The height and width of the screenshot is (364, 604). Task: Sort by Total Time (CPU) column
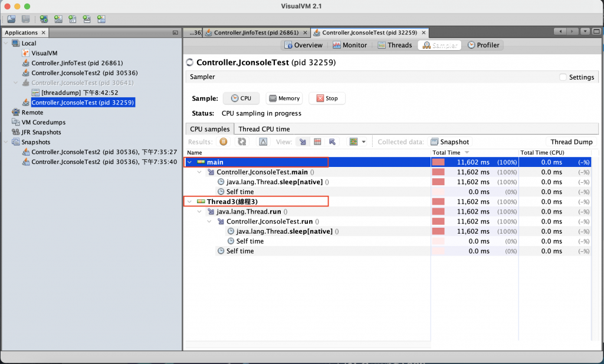coord(554,153)
